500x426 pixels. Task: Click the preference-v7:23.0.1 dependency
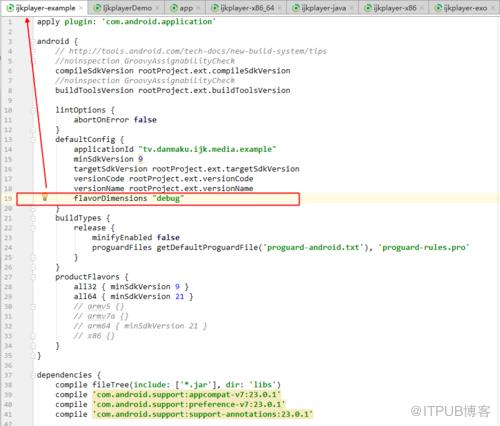189,404
